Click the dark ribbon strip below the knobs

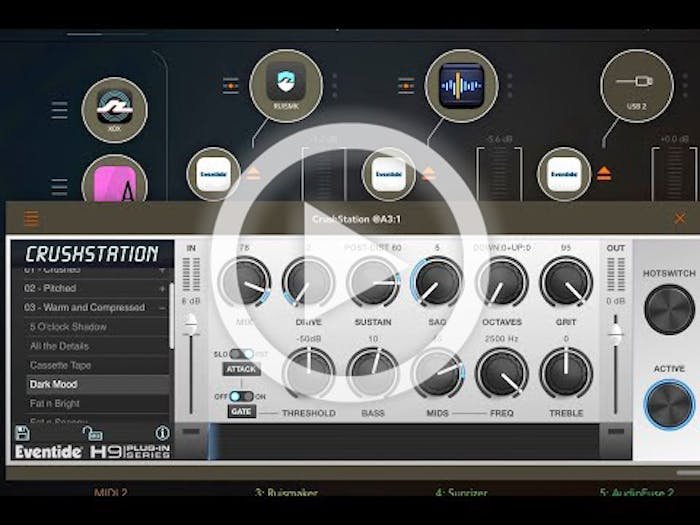[404, 441]
